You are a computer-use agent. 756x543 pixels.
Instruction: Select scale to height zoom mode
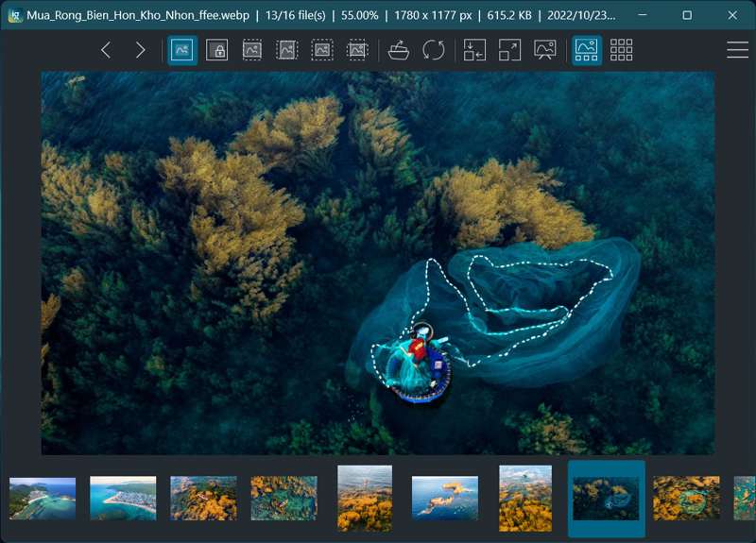(x=287, y=50)
